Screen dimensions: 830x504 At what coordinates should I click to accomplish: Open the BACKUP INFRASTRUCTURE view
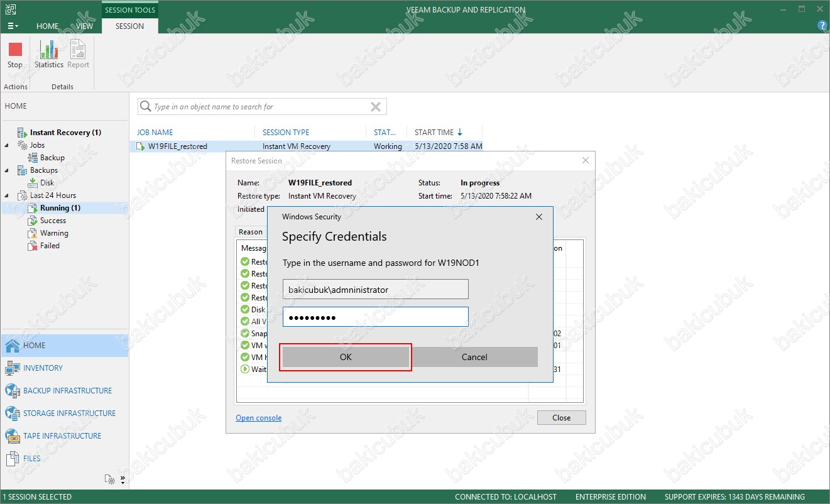tap(64, 391)
